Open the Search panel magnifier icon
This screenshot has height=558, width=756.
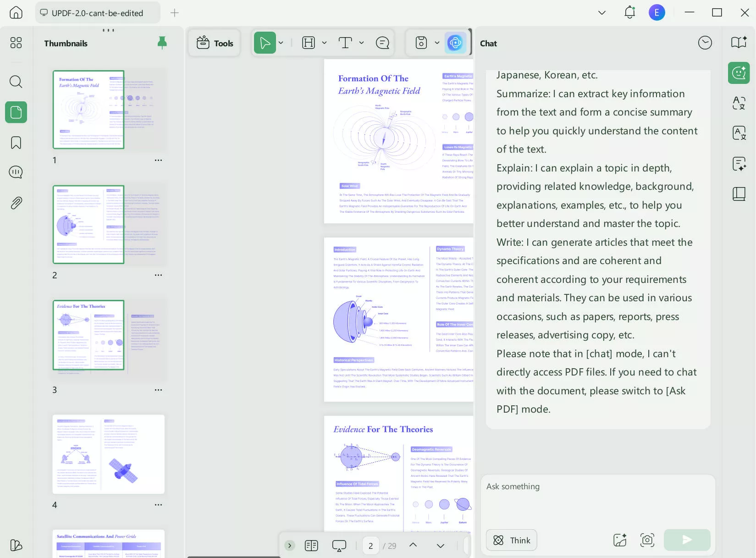[x=16, y=82]
